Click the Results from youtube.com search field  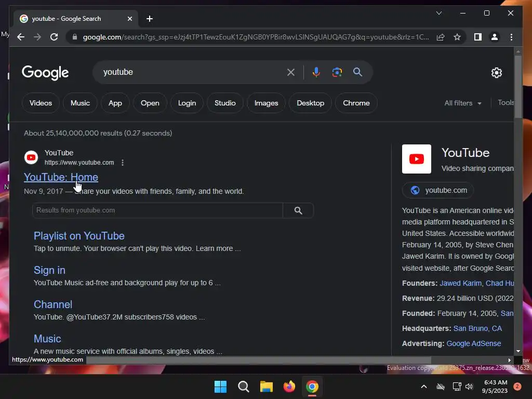pyautogui.click(x=157, y=210)
